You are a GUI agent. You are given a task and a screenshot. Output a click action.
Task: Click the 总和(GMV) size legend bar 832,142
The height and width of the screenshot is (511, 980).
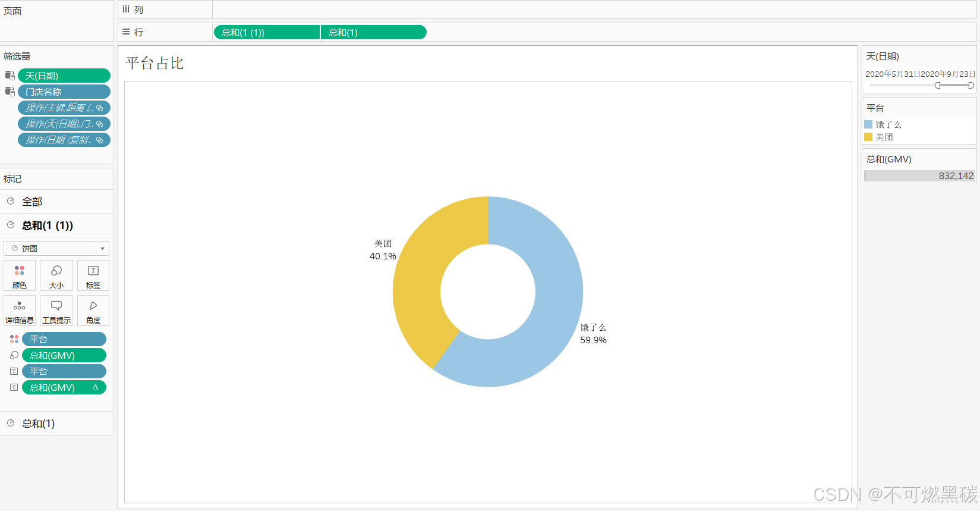click(x=919, y=175)
